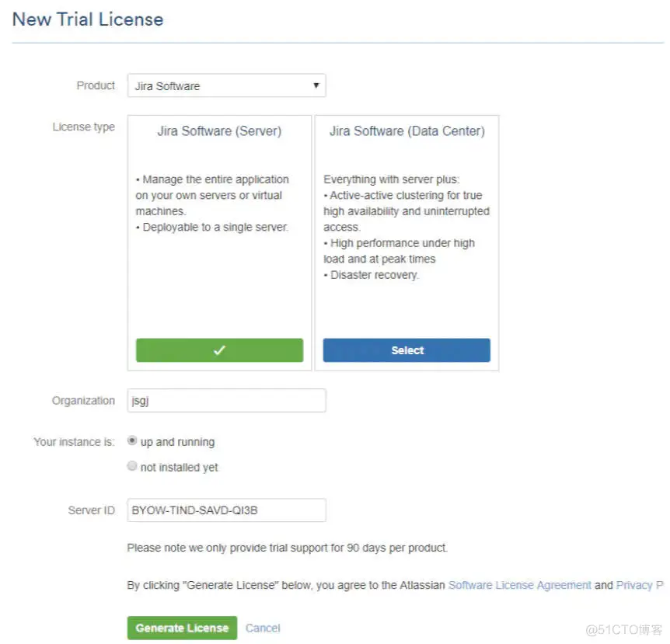670x644 pixels.
Task: Focus the Server ID text field
Action: [226, 510]
